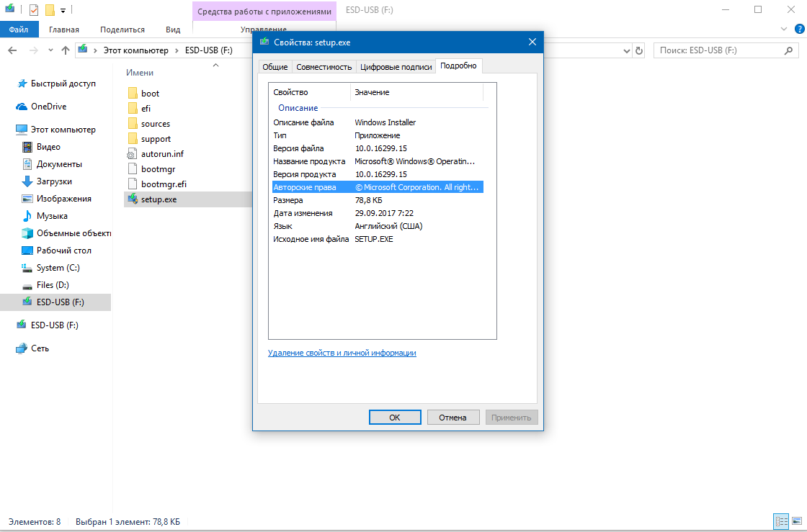
Task: Open the Поделиться ribbon tab
Action: tap(122, 30)
